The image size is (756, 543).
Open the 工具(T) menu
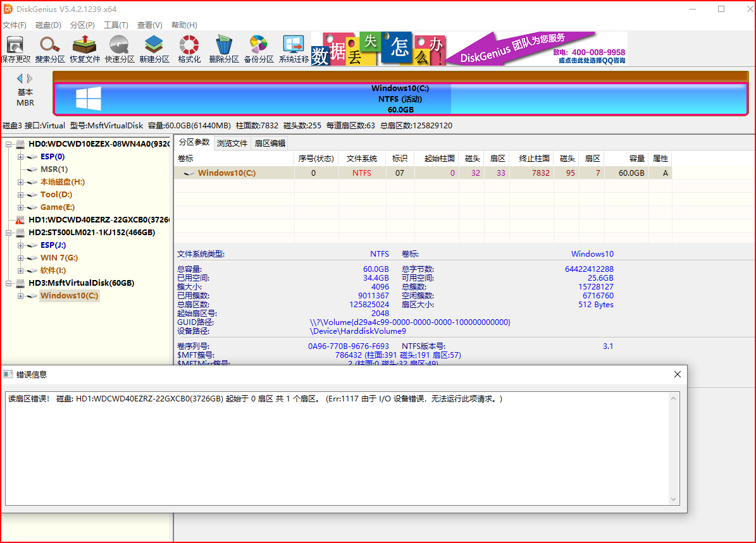(116, 25)
